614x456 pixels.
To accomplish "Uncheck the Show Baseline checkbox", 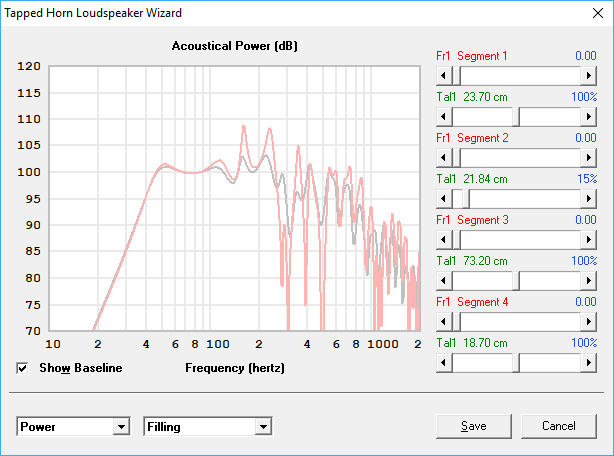I will (22, 368).
